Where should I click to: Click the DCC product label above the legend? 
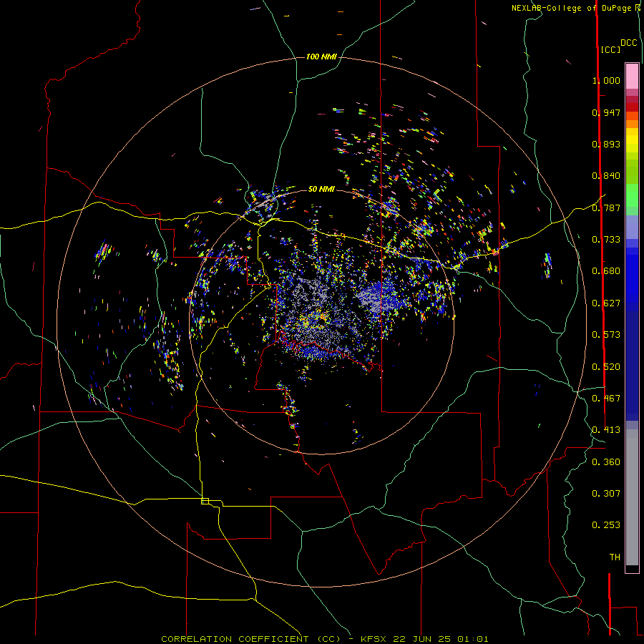tap(628, 43)
